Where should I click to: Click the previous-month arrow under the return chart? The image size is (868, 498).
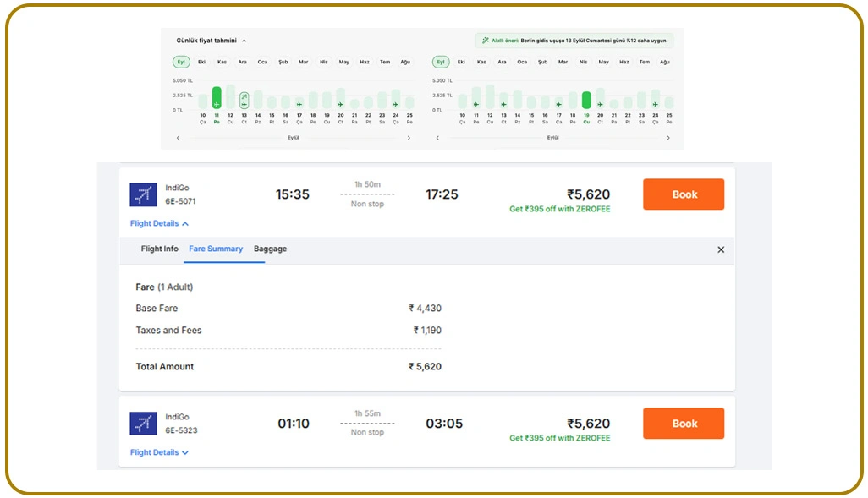point(438,137)
